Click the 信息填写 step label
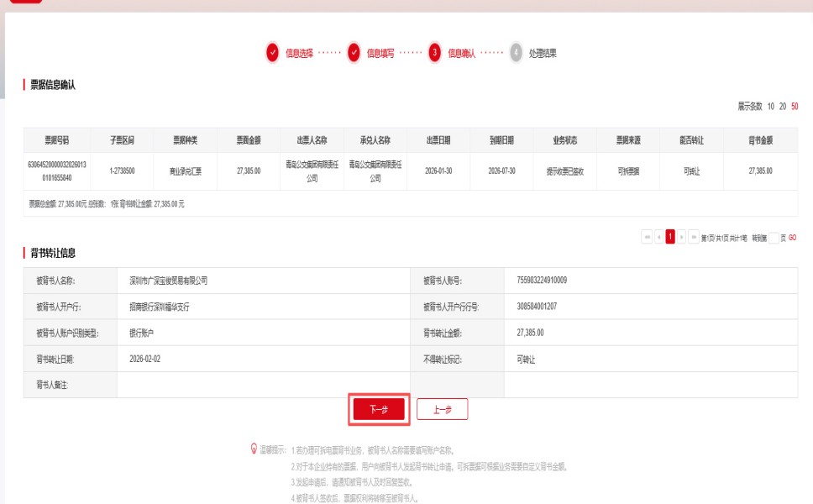Screen dimensions: 813x504 click(x=380, y=53)
